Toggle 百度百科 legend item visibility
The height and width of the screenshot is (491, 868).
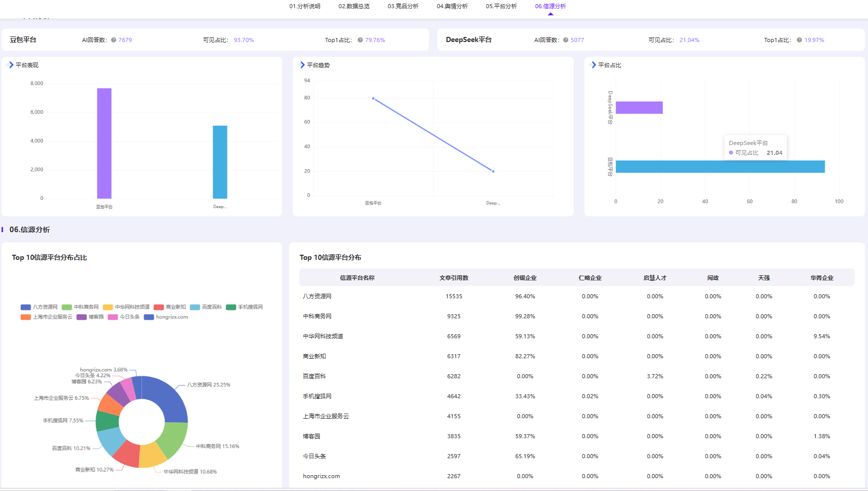coord(206,307)
